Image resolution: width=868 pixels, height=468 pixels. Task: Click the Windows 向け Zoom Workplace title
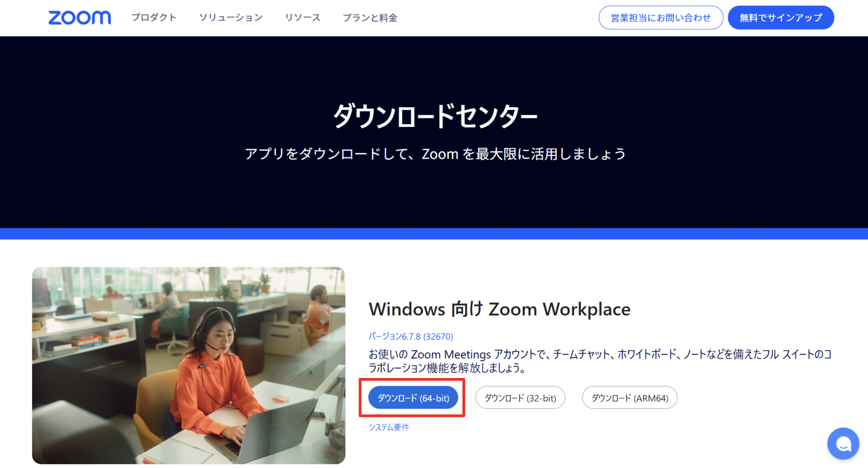[499, 309]
